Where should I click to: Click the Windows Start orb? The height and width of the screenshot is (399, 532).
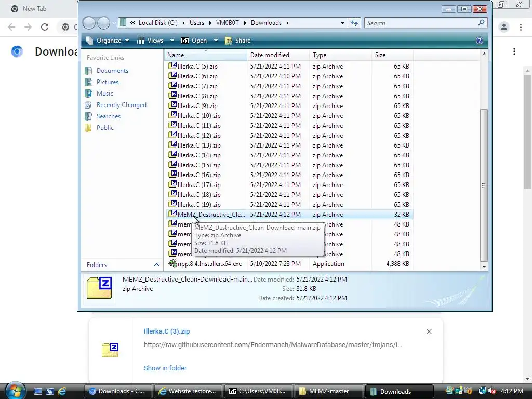(x=15, y=391)
